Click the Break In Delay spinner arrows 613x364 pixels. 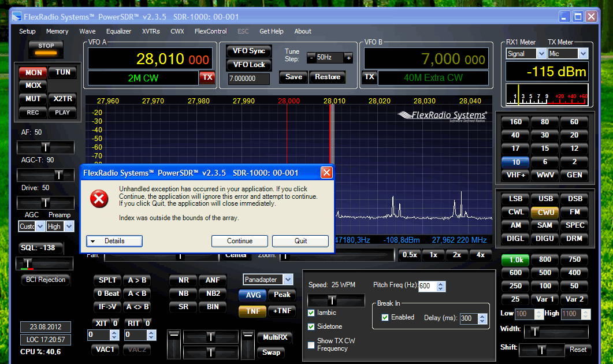point(482,318)
